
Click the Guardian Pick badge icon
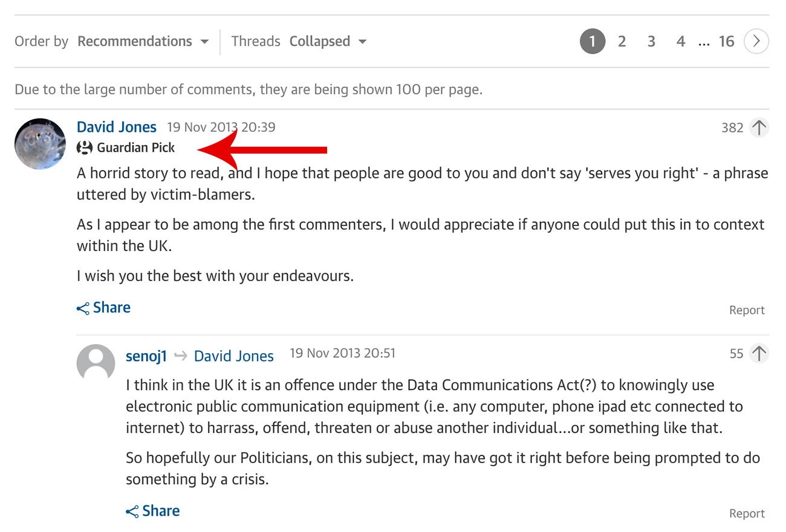[x=85, y=148]
